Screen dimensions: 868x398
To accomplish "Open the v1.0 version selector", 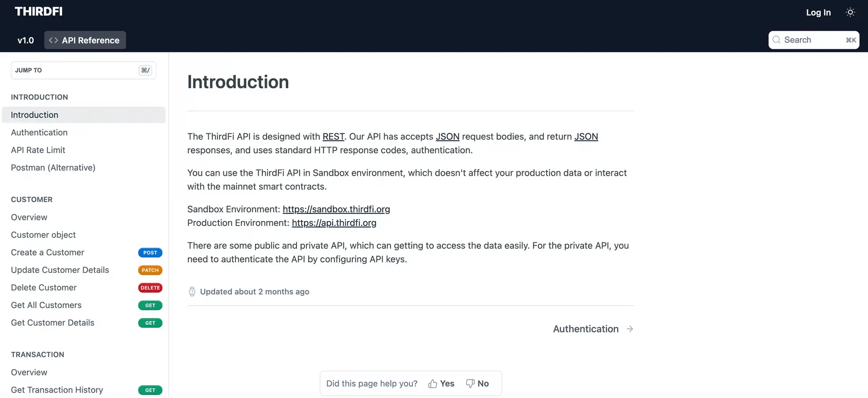I will pos(26,40).
